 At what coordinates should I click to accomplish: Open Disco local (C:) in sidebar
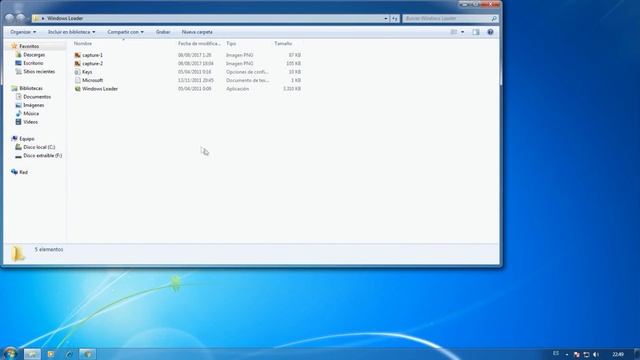tap(39, 147)
